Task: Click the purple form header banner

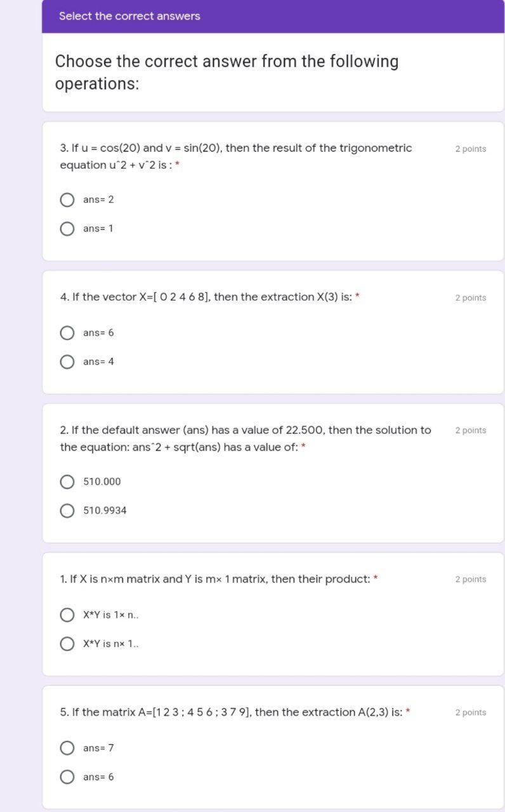Action: 273,15
